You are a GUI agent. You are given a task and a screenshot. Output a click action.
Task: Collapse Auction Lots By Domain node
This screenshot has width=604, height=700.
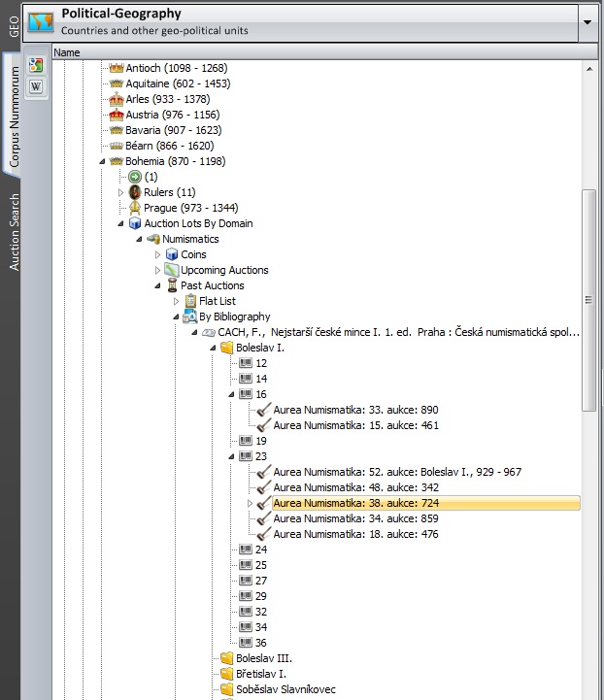pyautogui.click(x=120, y=223)
